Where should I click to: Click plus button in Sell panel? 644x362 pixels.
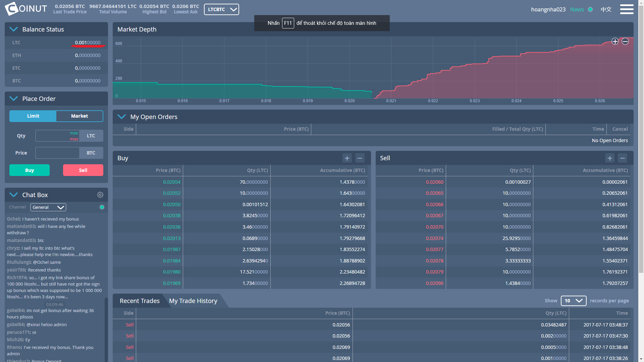coord(610,158)
